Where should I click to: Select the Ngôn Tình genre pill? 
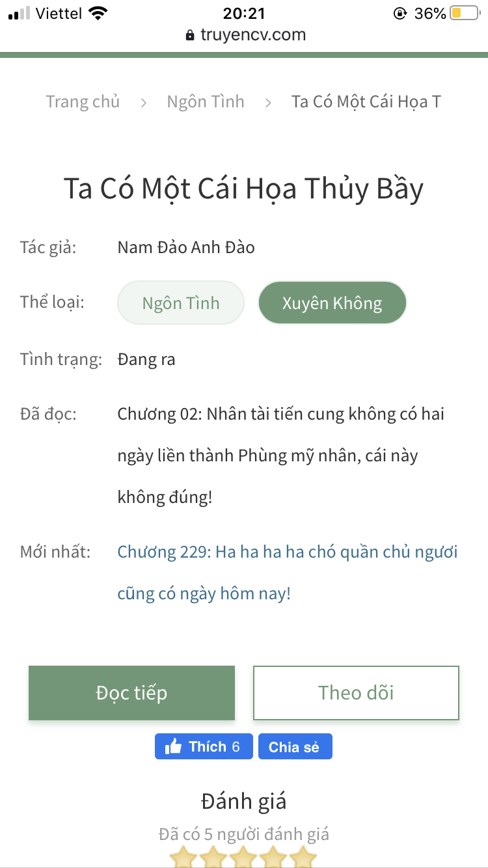pos(181,303)
